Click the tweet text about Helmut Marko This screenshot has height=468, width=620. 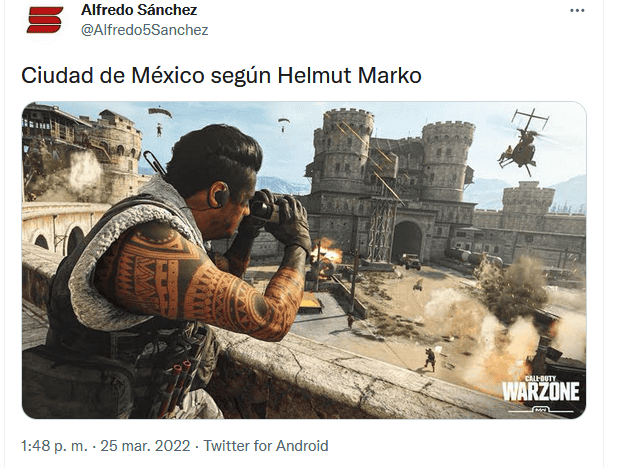[221, 75]
